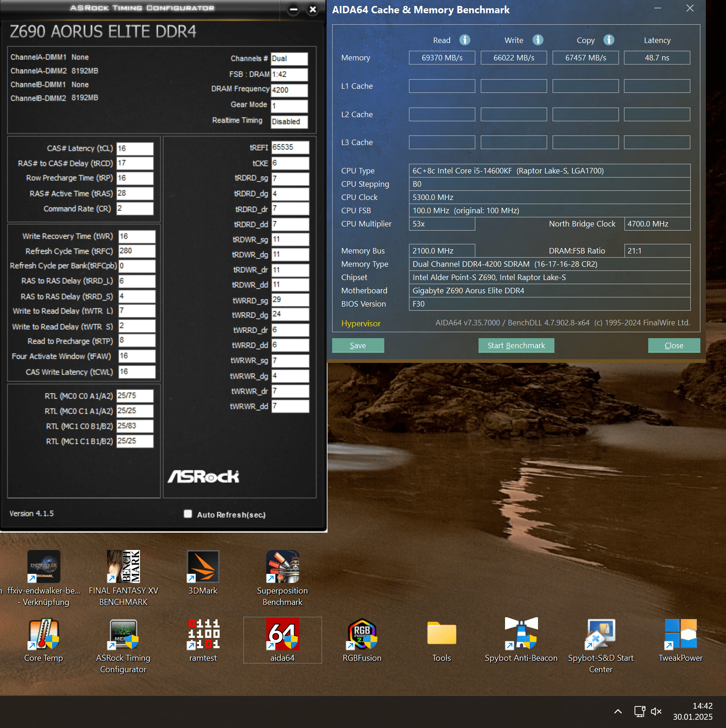Image resolution: width=726 pixels, height=728 pixels.
Task: Click the tREFI value field
Action: 290,147
